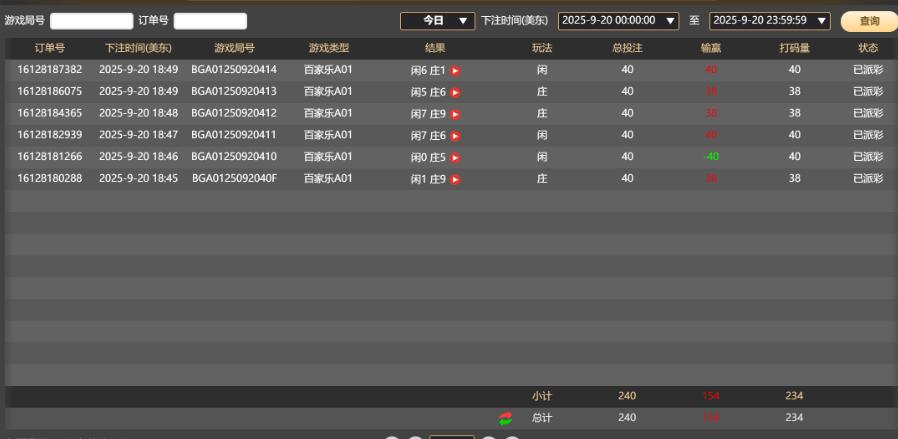This screenshot has height=439, width=898.
Task: Play replay for result 闲6 庄1
Action: click(x=455, y=71)
